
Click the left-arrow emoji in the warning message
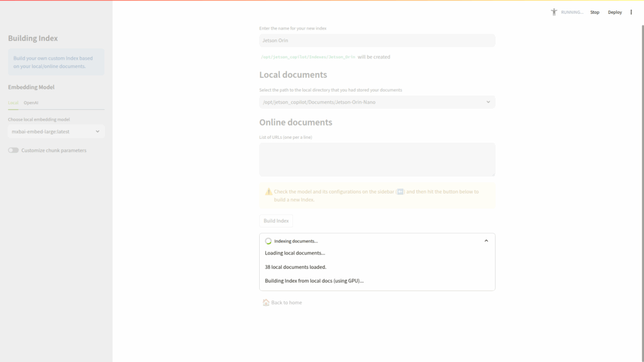point(401,192)
